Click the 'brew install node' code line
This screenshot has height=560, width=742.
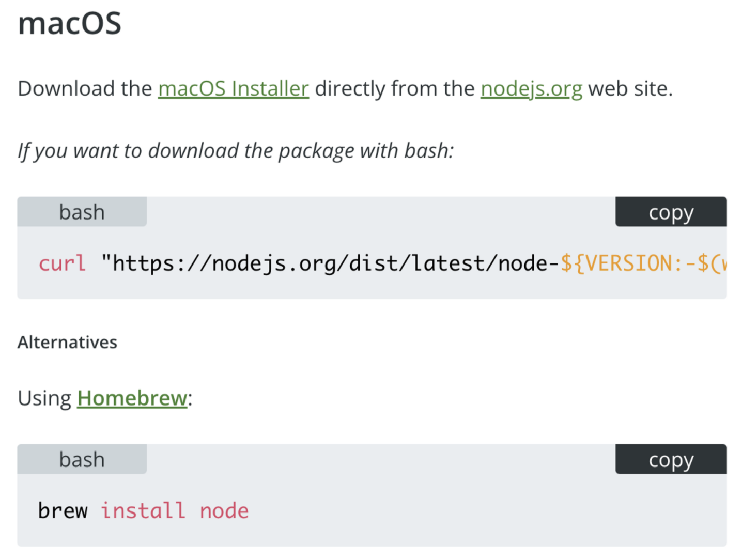(143, 511)
